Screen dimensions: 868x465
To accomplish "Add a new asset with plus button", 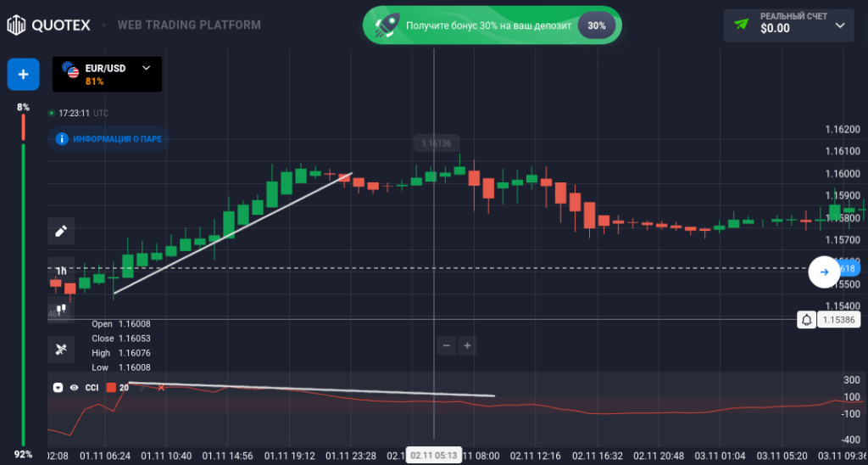I will pos(23,75).
